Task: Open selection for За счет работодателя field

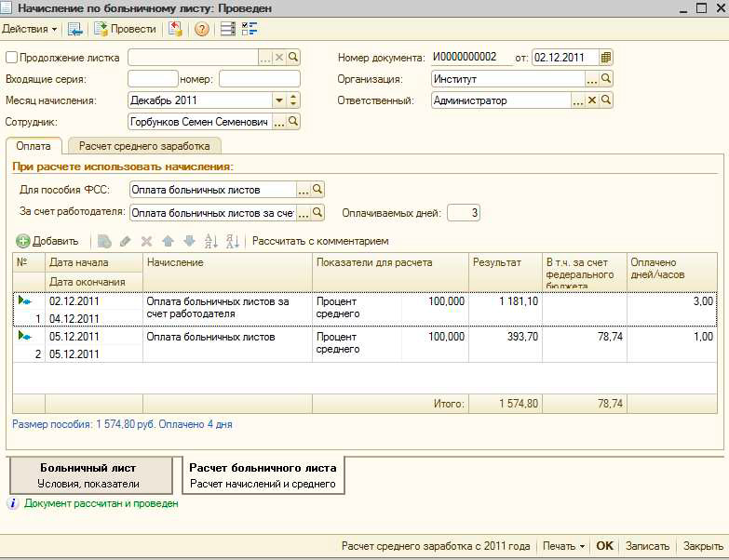Action: 304,213
